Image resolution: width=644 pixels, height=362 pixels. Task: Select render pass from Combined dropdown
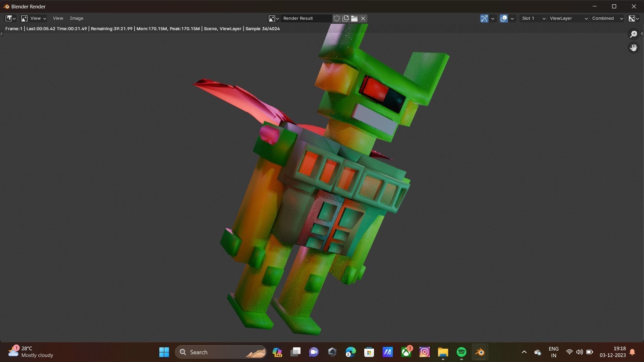point(607,18)
